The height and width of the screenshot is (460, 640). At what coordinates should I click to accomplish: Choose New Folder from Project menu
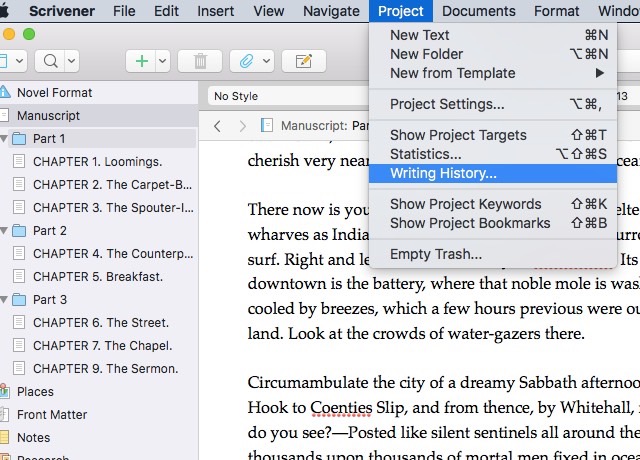[x=493, y=54]
